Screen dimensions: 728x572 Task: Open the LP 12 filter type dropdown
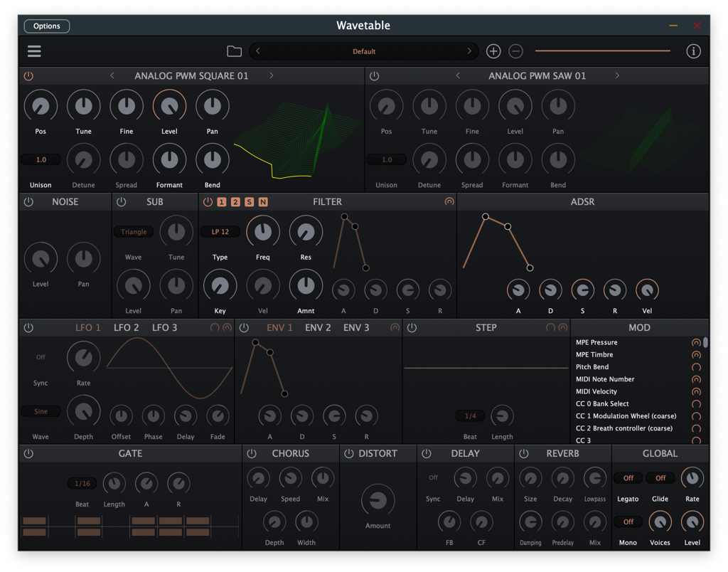[220, 231]
